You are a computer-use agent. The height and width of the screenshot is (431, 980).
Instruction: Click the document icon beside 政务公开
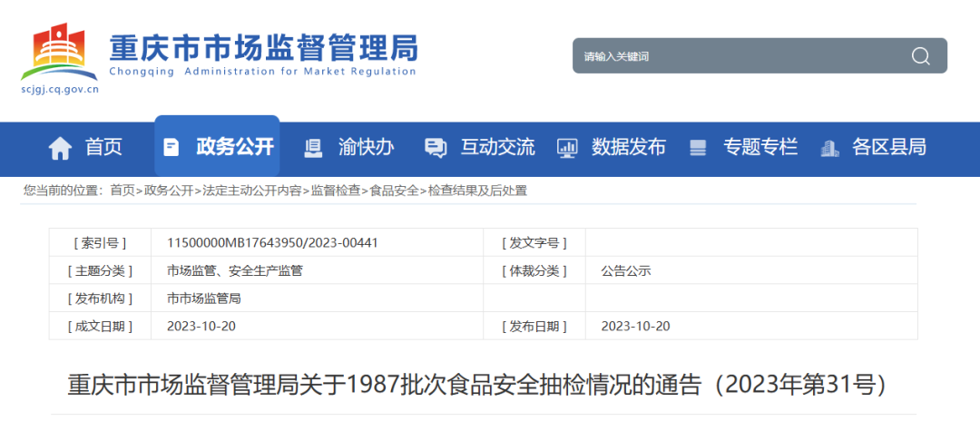(171, 147)
